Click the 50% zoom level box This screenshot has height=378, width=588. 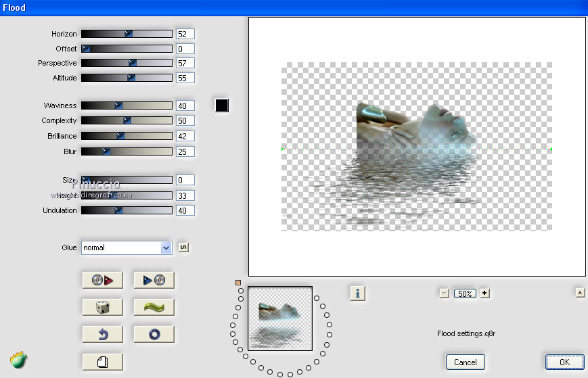465,293
